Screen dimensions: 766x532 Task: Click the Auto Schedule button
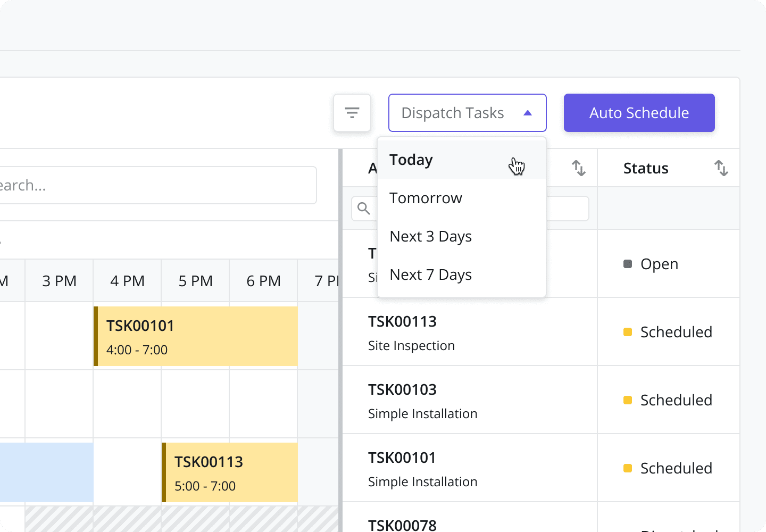coord(639,113)
